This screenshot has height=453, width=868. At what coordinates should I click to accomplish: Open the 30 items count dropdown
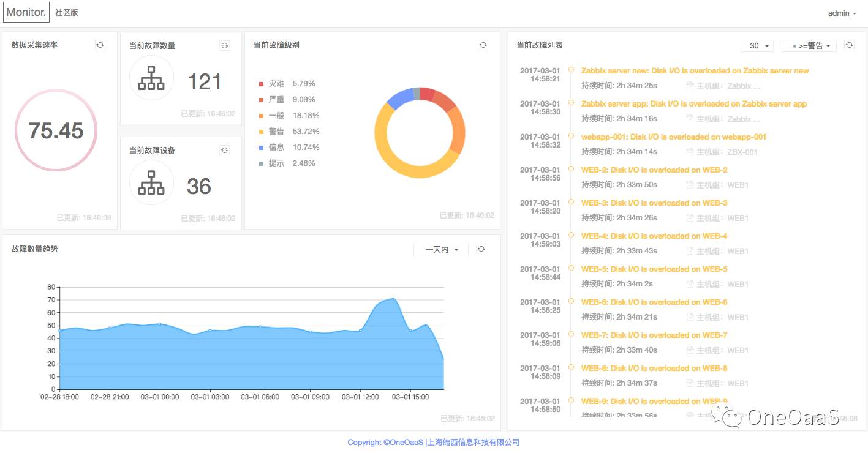[758, 46]
